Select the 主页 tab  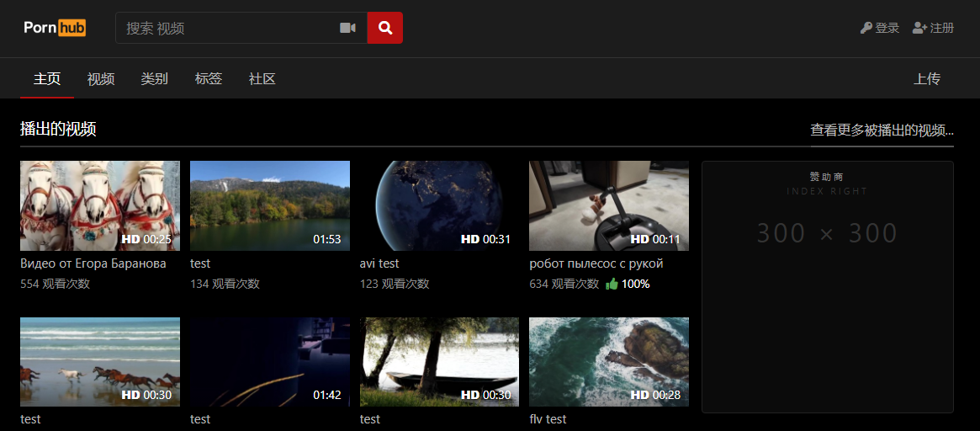[x=47, y=79]
